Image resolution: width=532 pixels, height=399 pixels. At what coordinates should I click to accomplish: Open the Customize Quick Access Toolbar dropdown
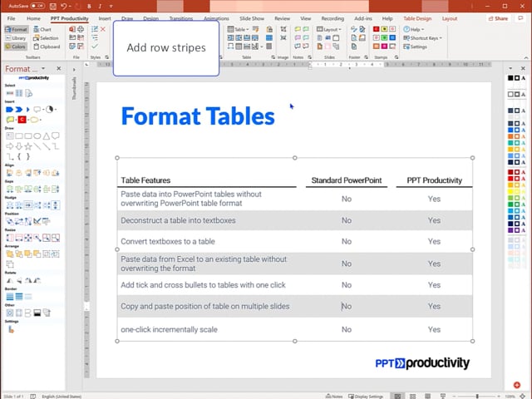pyautogui.click(x=111, y=6)
